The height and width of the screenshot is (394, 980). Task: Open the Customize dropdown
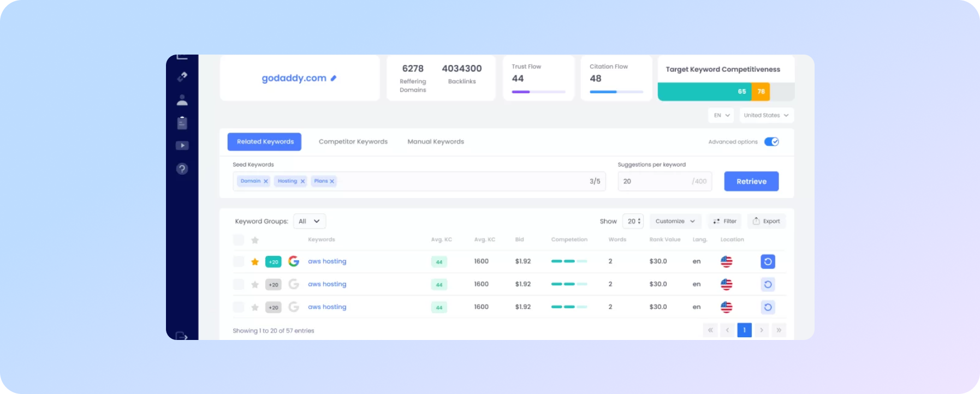click(675, 221)
